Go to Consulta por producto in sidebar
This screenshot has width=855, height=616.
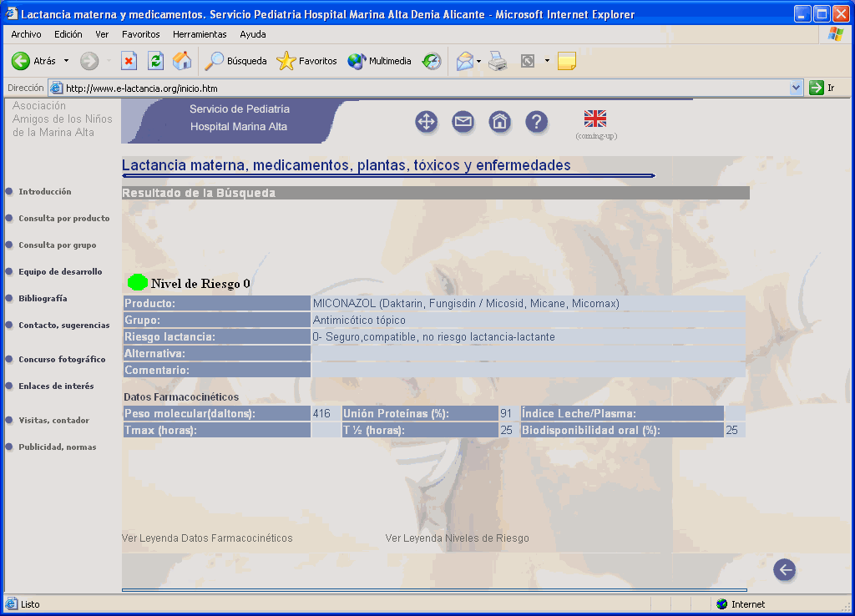tap(63, 219)
